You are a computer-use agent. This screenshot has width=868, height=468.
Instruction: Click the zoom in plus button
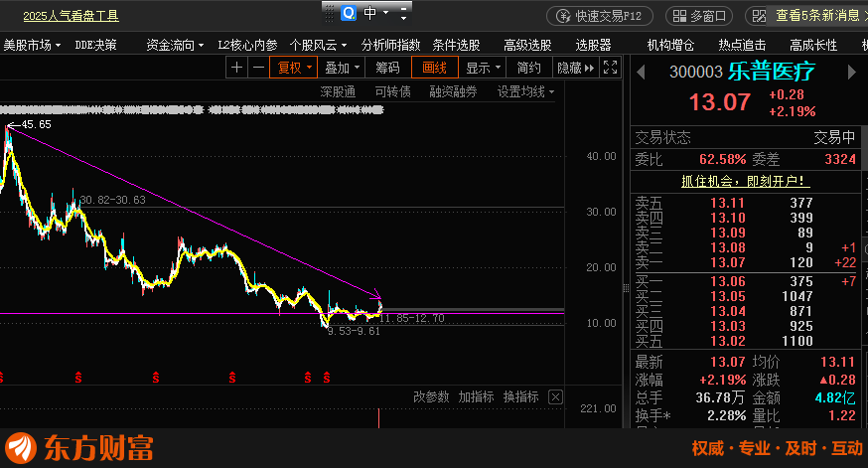click(237, 68)
